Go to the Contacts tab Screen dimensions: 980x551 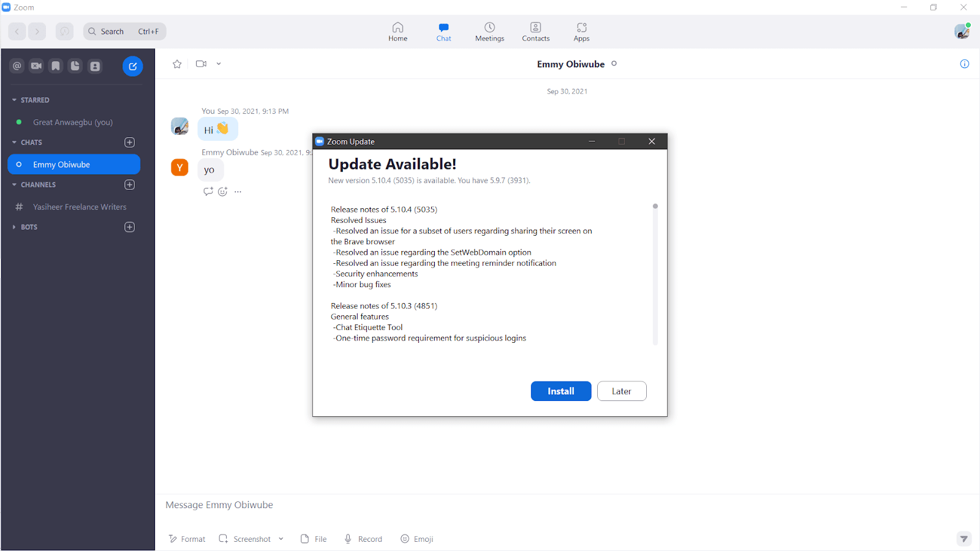tap(535, 31)
